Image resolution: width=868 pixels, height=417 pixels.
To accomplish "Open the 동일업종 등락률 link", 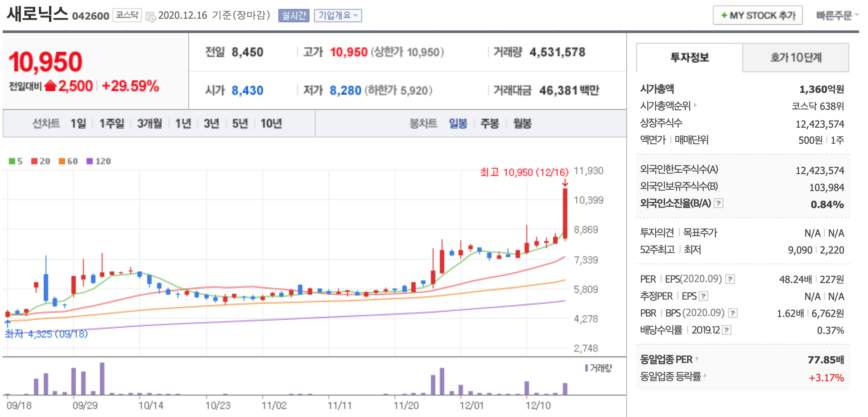I will pos(674,377).
